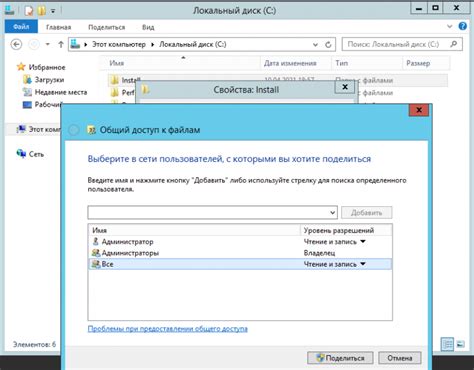Sort by the Тип column header
Screen dimensions: 474x370
(367, 63)
